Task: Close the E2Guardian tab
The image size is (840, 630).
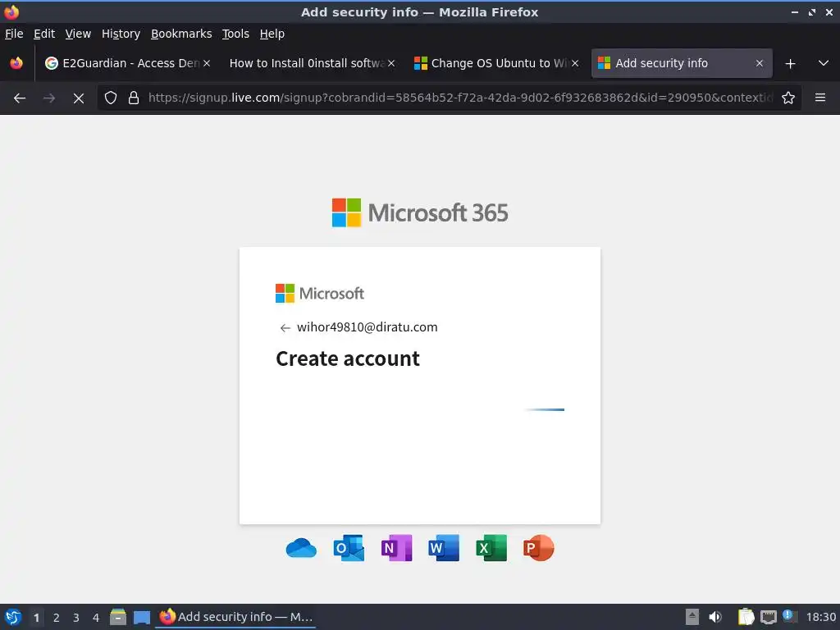Action: click(207, 63)
